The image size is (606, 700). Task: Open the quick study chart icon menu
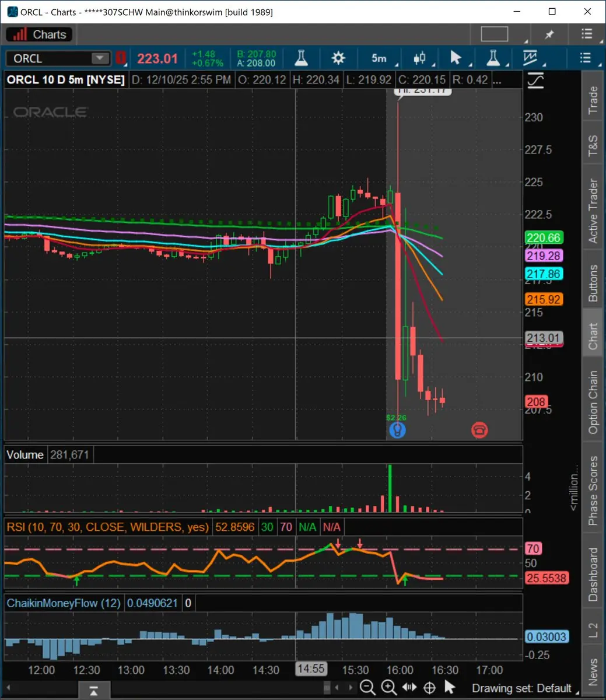(530, 58)
